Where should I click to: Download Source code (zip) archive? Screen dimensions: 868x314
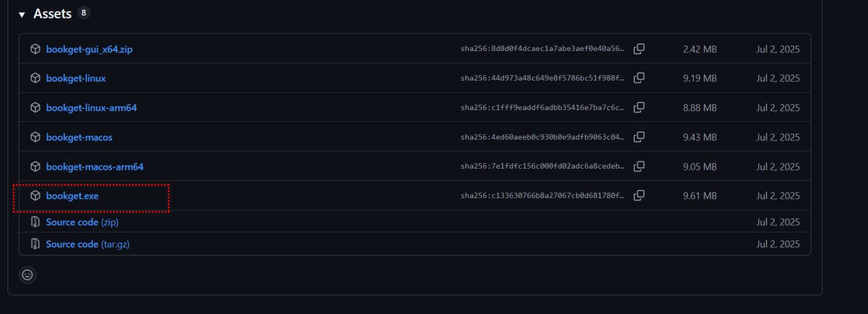coord(82,222)
